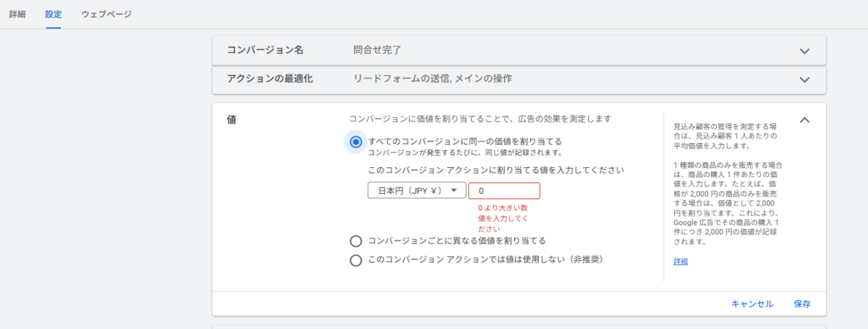Click the 値 section title
Viewport: 868px width, 329px height.
coord(231,120)
